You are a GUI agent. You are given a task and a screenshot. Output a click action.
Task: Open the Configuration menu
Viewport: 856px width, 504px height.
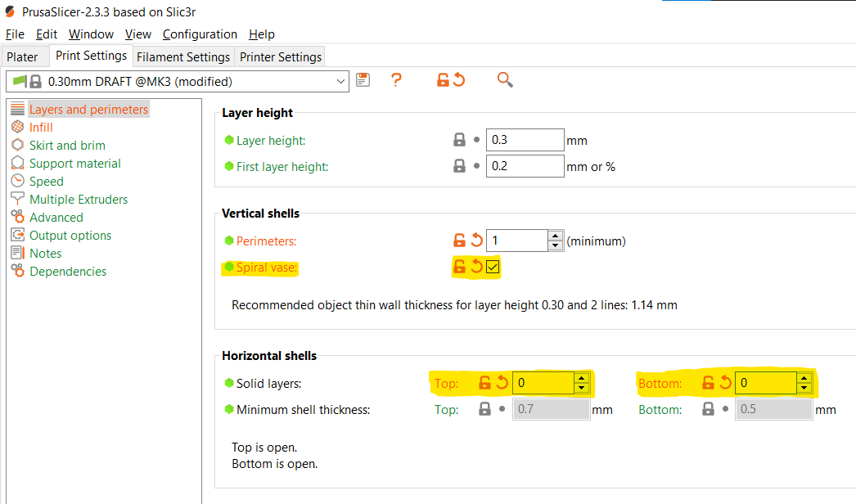[x=200, y=34]
